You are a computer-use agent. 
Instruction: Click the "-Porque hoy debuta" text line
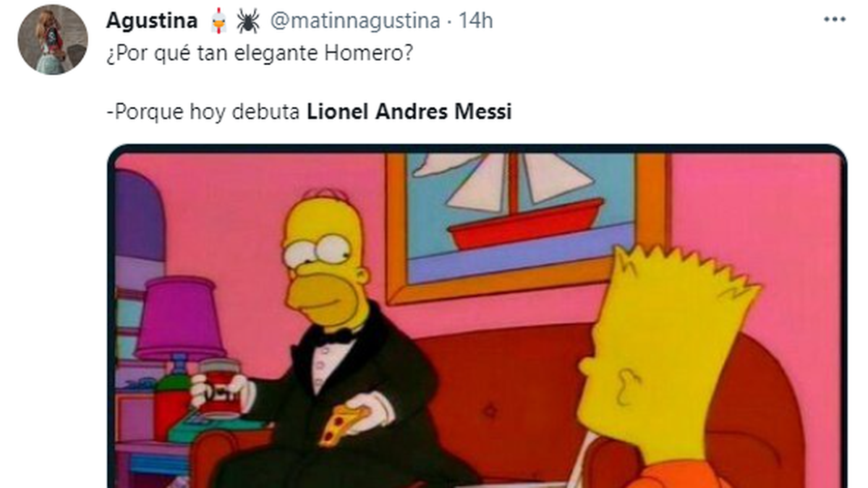tap(203, 113)
